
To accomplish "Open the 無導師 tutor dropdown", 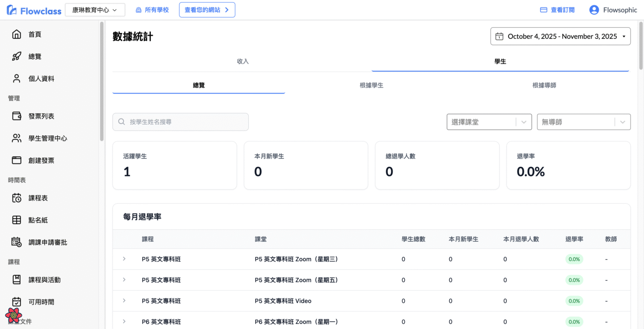I will [583, 122].
